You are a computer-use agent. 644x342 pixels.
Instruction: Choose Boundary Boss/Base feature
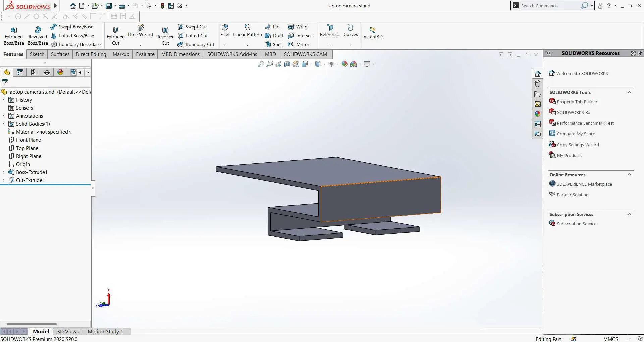76,44
